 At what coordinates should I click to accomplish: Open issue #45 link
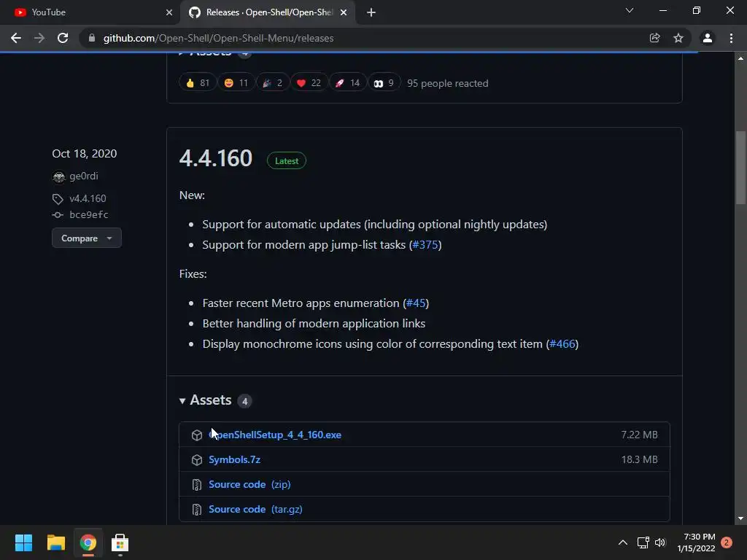(416, 303)
